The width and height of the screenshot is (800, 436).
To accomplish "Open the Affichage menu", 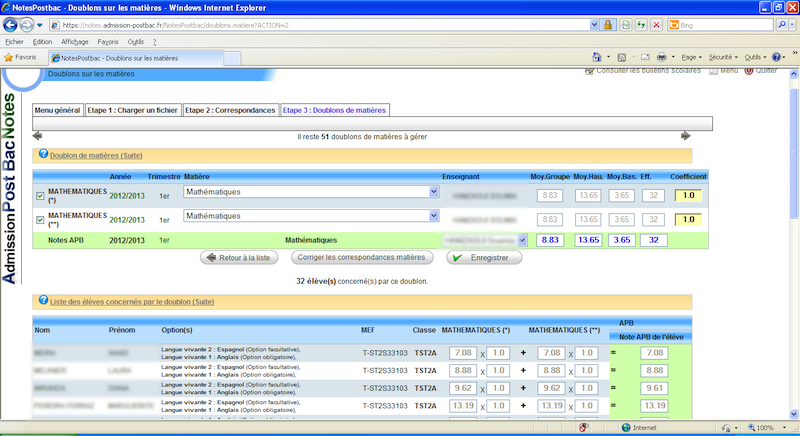I will click(x=74, y=42).
